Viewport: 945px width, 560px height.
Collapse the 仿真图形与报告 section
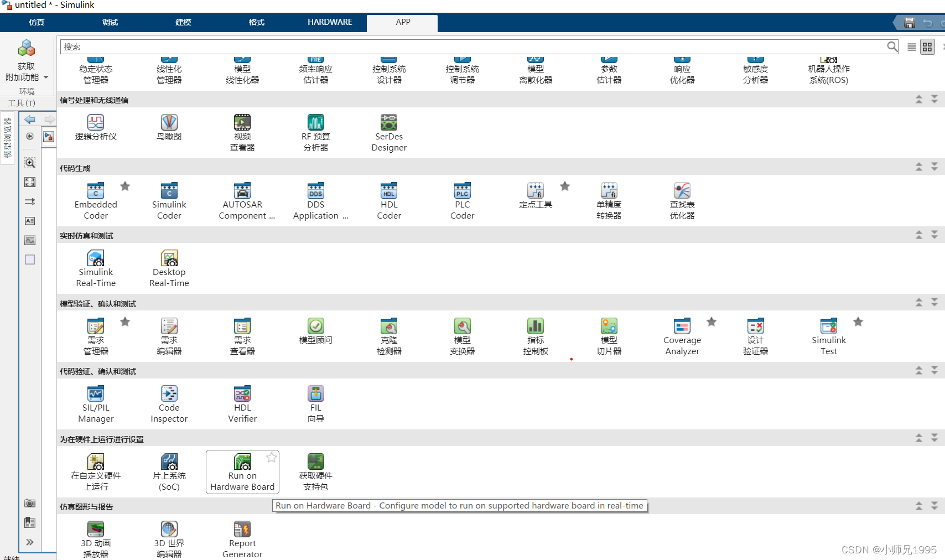[x=919, y=506]
